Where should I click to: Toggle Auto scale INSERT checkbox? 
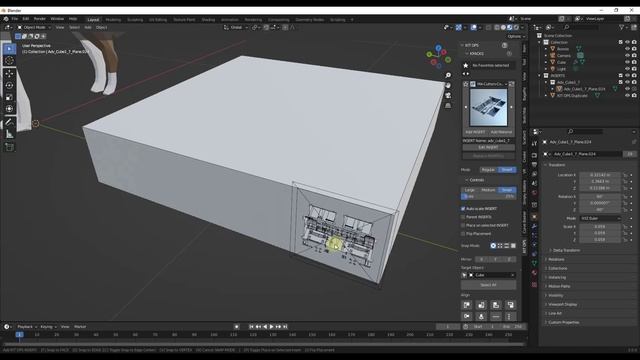point(463,209)
